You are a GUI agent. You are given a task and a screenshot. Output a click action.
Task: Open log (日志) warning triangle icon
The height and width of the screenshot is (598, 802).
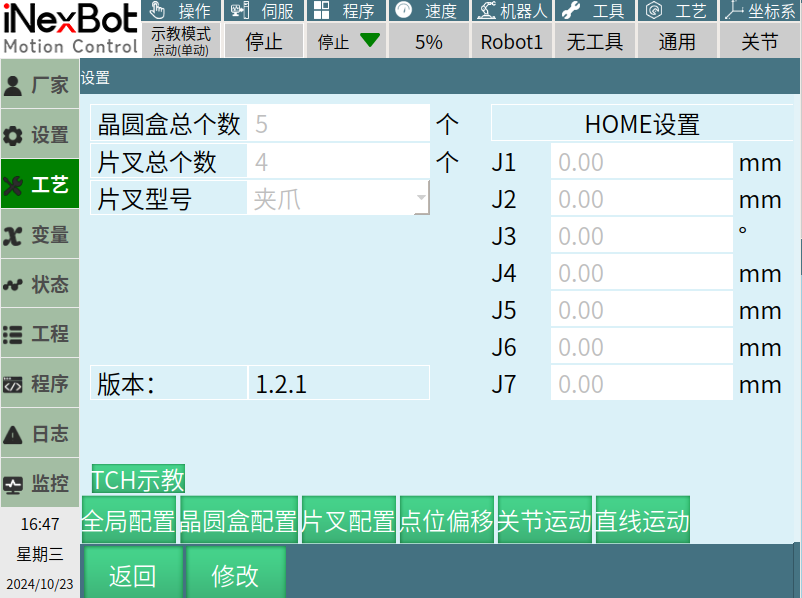(14, 435)
